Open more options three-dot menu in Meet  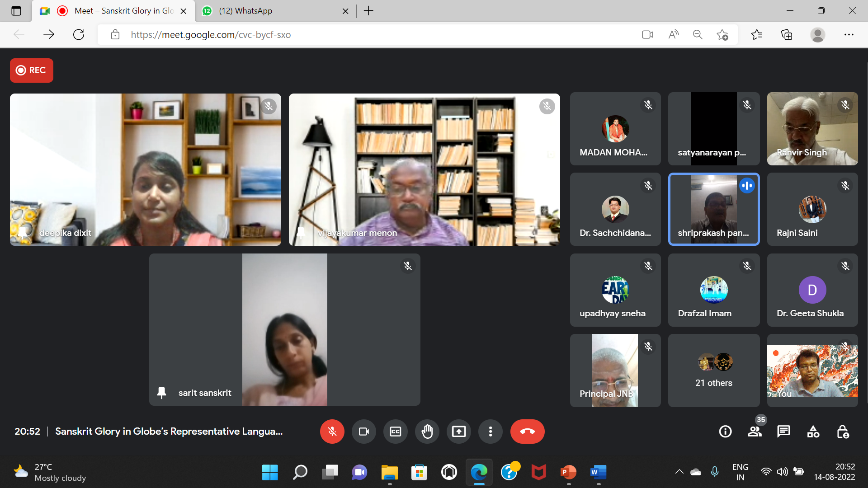coord(490,432)
